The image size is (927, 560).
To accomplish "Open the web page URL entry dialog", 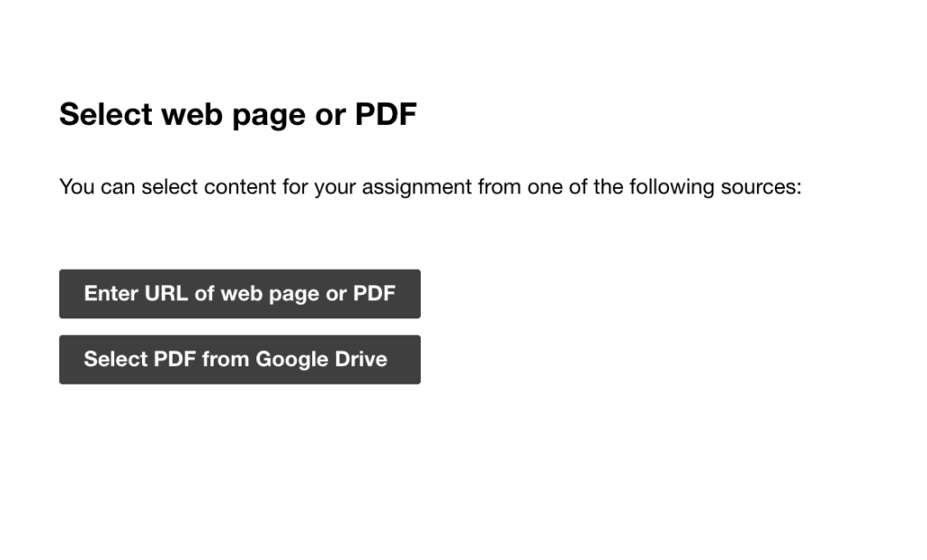I will (239, 294).
